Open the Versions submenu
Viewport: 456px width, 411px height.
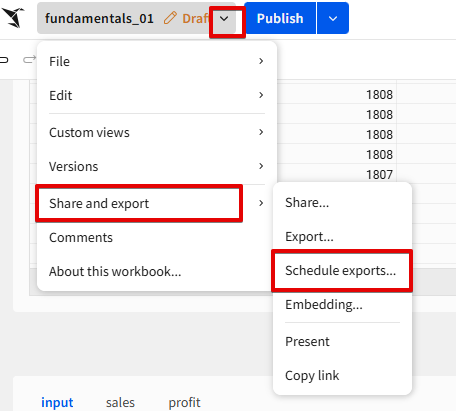(x=157, y=166)
